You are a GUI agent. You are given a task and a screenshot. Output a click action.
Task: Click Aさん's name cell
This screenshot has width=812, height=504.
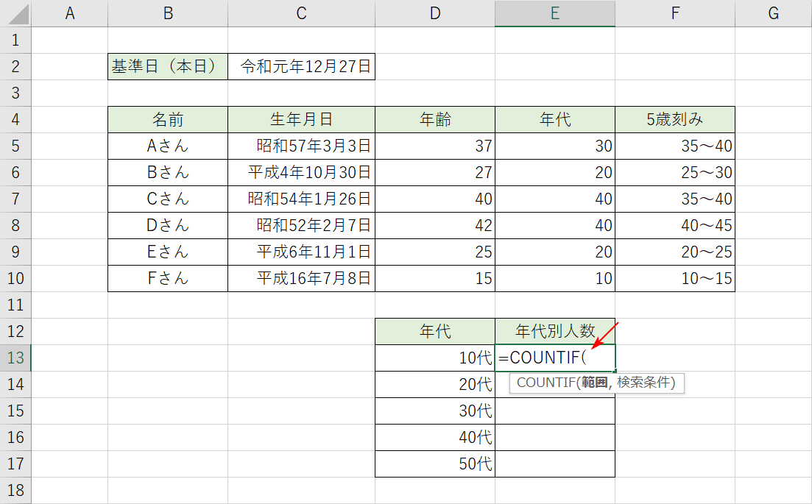click(167, 146)
